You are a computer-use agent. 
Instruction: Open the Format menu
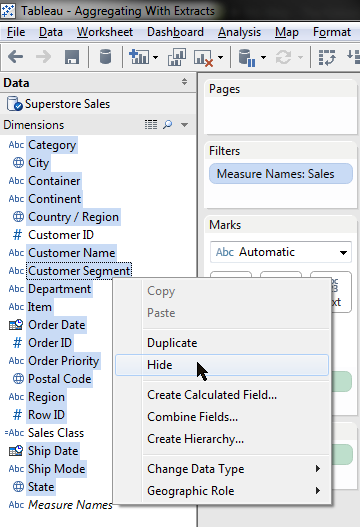(332, 32)
